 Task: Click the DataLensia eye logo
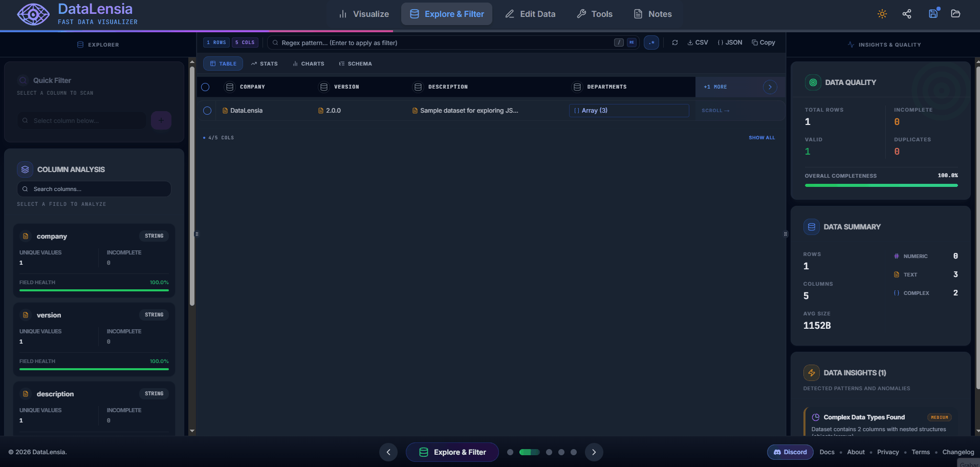coord(33,14)
